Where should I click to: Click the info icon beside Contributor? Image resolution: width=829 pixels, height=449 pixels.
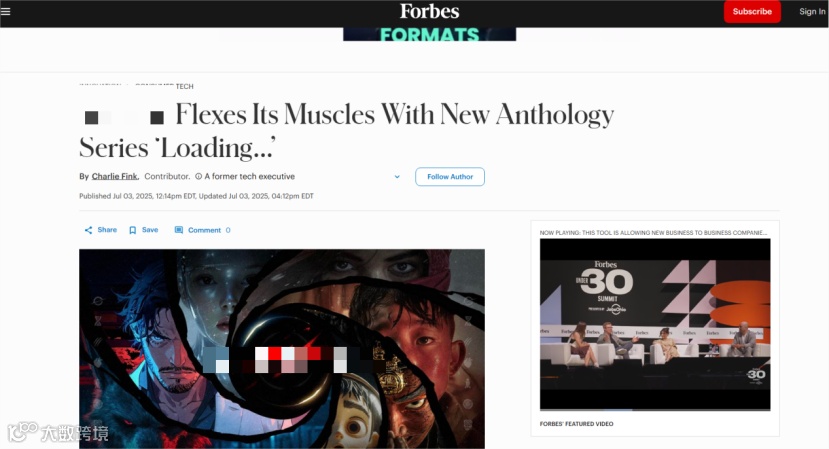pyautogui.click(x=199, y=177)
